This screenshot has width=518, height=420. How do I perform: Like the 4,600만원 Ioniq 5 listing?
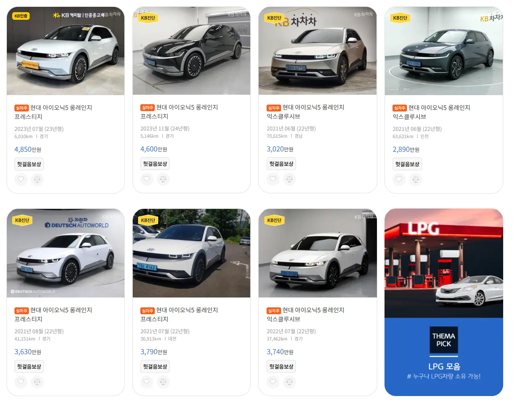147,179
